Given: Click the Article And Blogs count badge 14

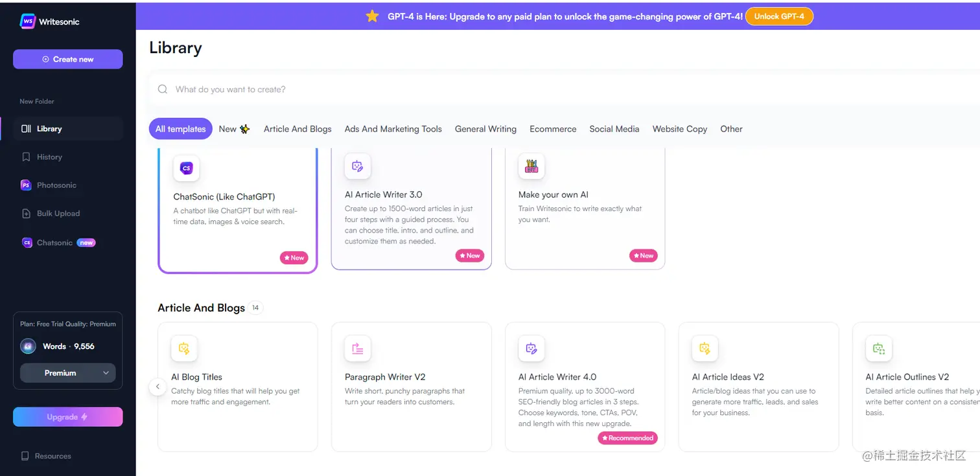Looking at the screenshot, I should point(255,308).
